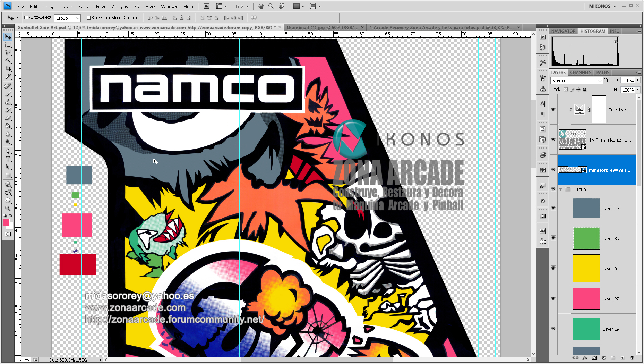Switch to the thumbnail (1).jpg document tab
The height and width of the screenshot is (364, 644).
click(x=322, y=27)
